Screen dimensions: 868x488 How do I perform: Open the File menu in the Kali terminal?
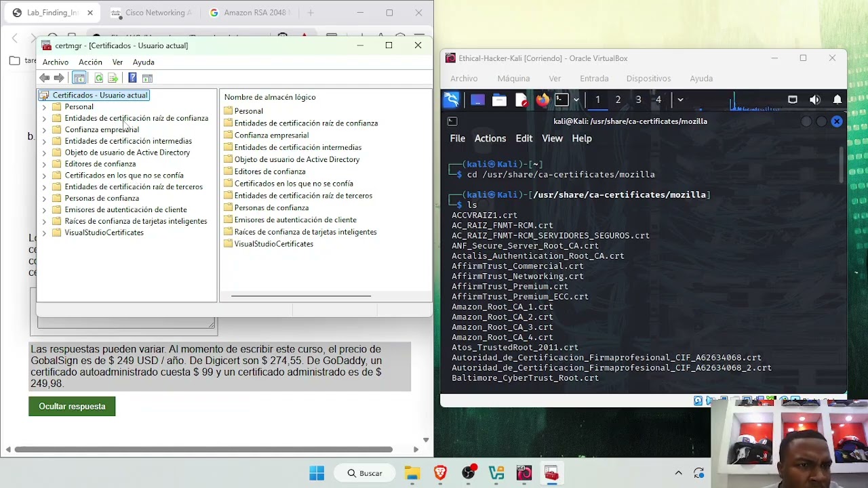pyautogui.click(x=458, y=138)
